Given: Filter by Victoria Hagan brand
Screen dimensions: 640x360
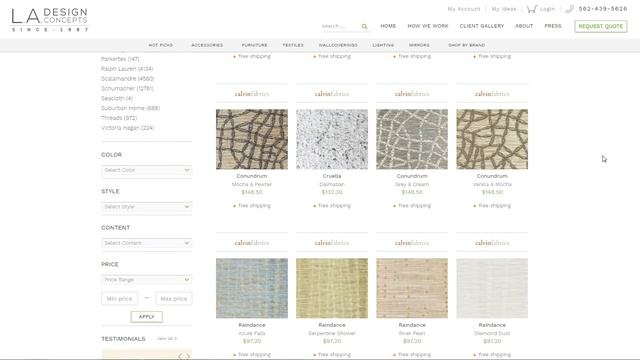Looking at the screenshot, I should coord(127,128).
